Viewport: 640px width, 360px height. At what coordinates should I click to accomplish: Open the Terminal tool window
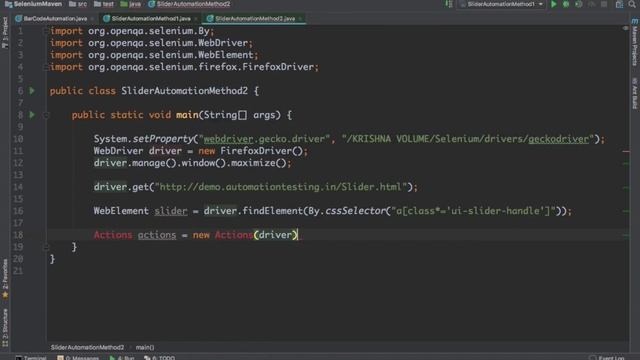[x=31, y=358]
